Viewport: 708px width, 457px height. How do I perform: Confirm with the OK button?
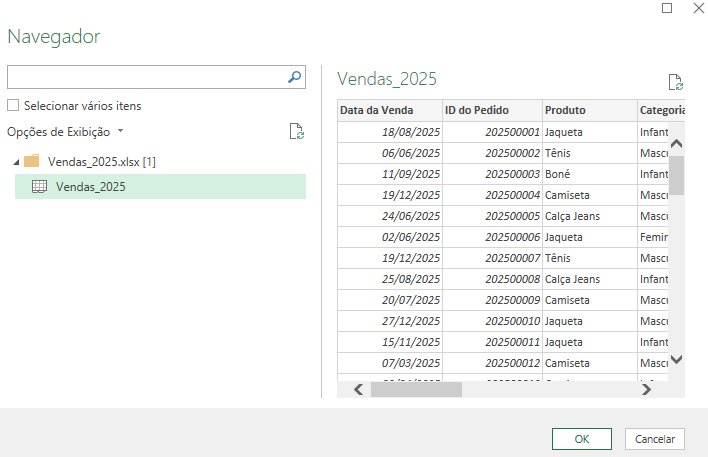(582, 439)
